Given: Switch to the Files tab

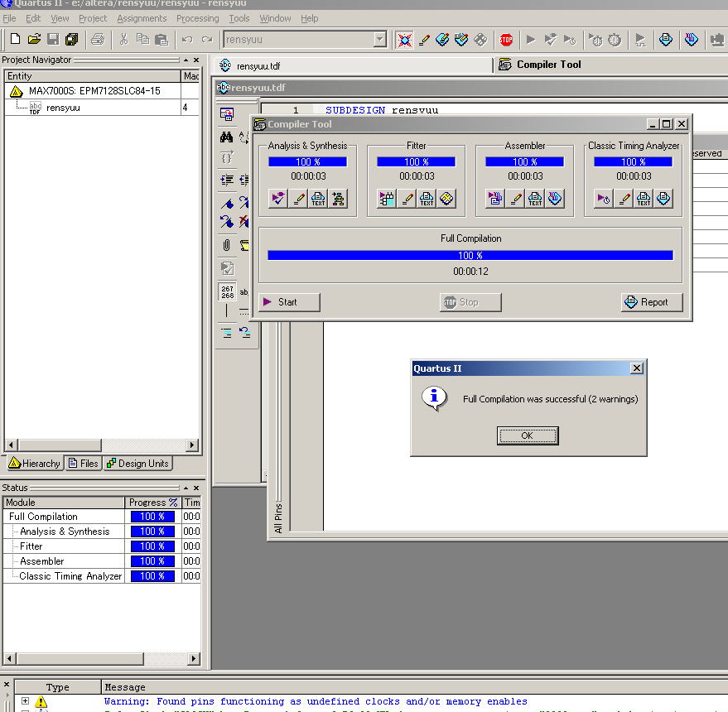Looking at the screenshot, I should click(x=84, y=464).
